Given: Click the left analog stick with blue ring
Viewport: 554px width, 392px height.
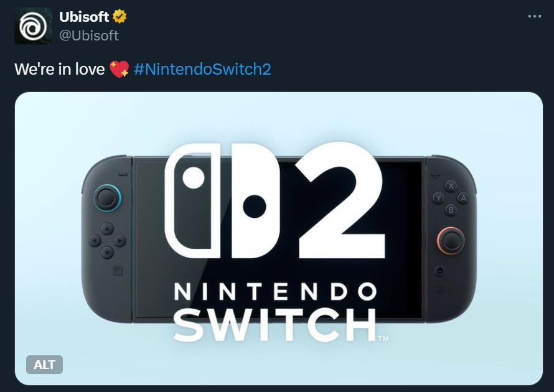Looking at the screenshot, I should pos(107,198).
